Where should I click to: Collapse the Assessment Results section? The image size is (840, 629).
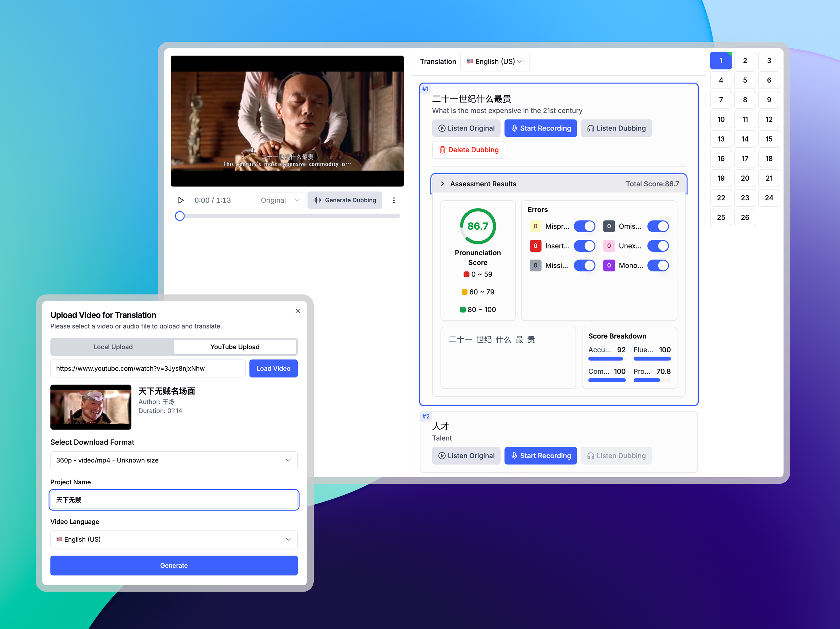[x=443, y=183]
